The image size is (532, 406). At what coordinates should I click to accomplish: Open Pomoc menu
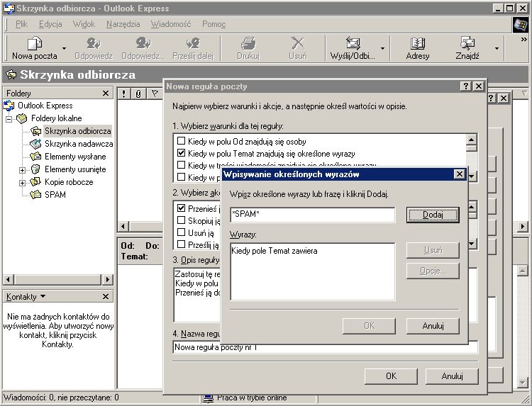(x=214, y=24)
